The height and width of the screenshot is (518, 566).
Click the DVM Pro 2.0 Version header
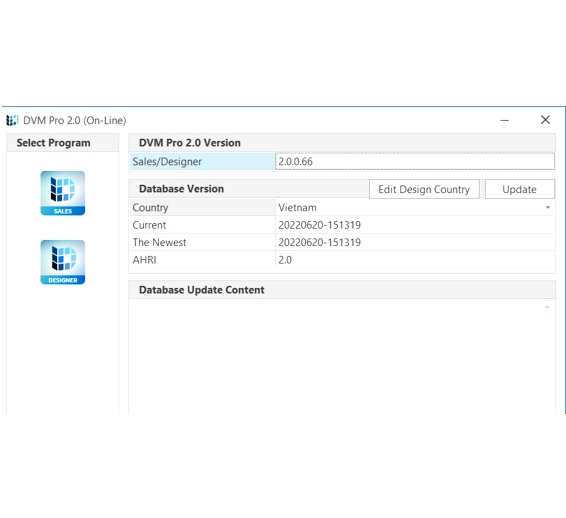click(x=190, y=143)
